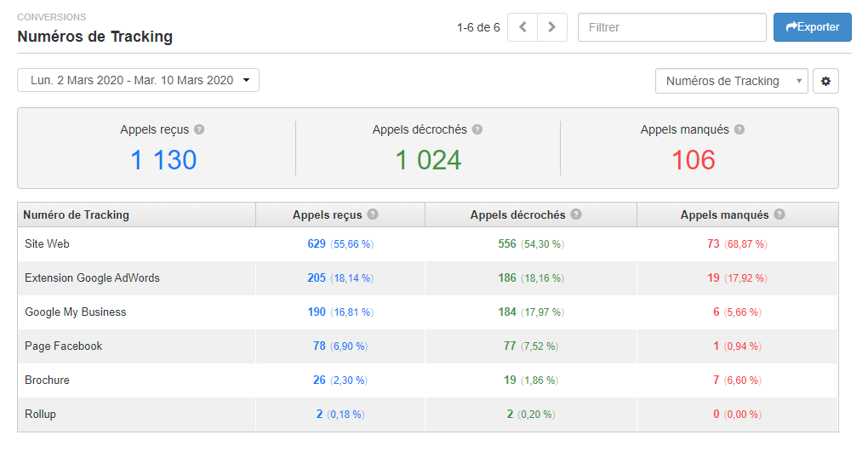Image resolution: width=868 pixels, height=452 pixels.
Task: Click 186 answered calls for Google AdWords
Action: (507, 278)
